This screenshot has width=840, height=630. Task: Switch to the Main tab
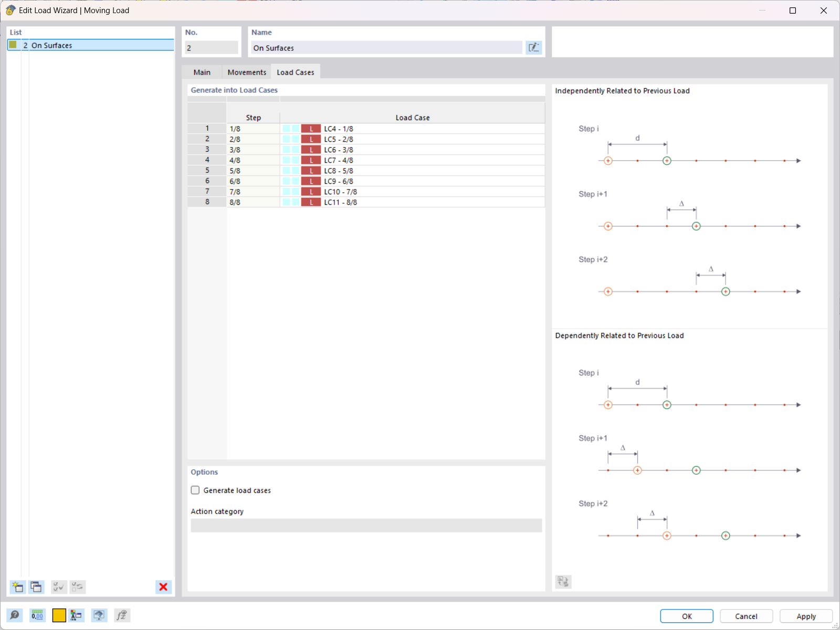tap(202, 72)
